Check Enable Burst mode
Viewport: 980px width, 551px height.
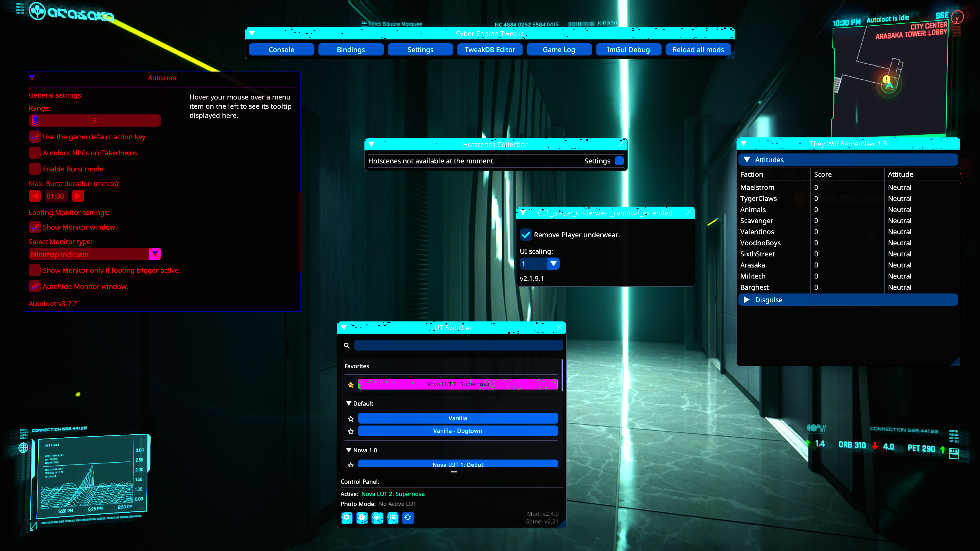(35, 169)
